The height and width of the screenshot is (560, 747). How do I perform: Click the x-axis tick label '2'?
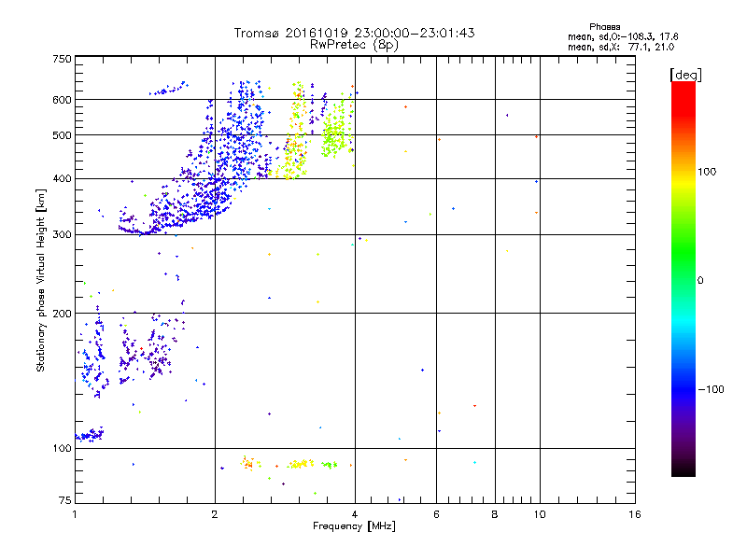215,514
